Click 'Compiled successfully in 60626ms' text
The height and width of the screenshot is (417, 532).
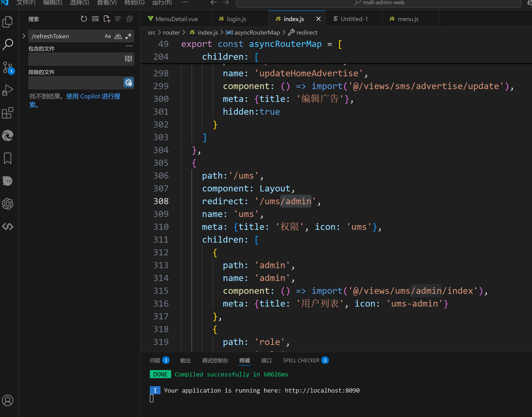click(231, 374)
